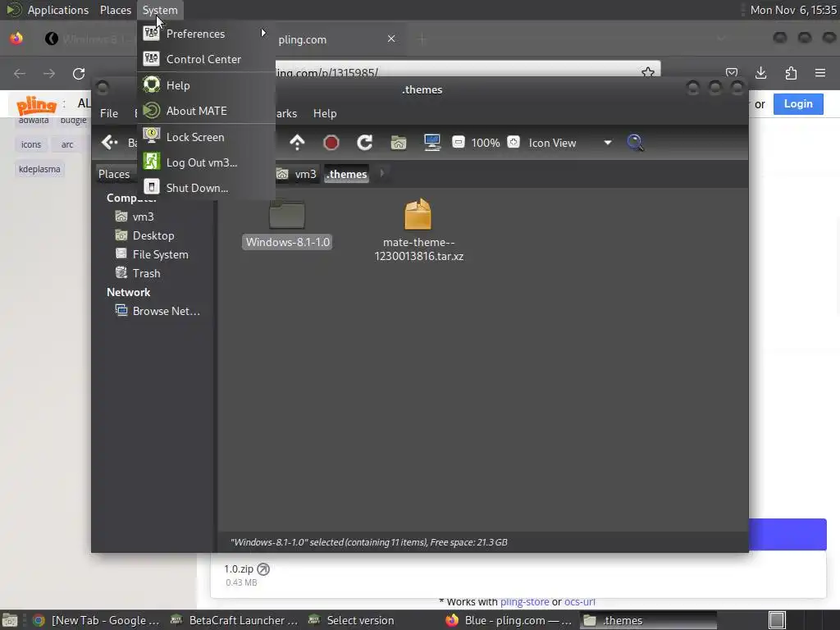Bookmark page with star icon
The width and height of the screenshot is (840, 630).
[x=648, y=72]
